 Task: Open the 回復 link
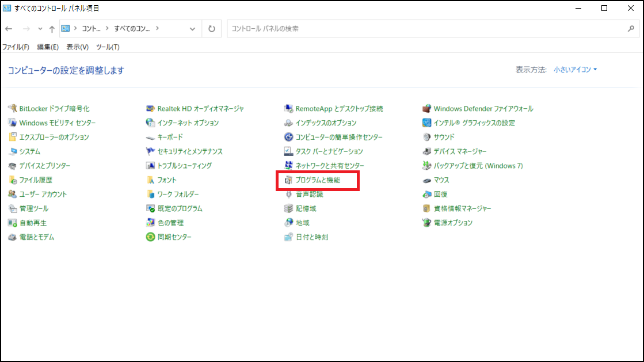(441, 195)
